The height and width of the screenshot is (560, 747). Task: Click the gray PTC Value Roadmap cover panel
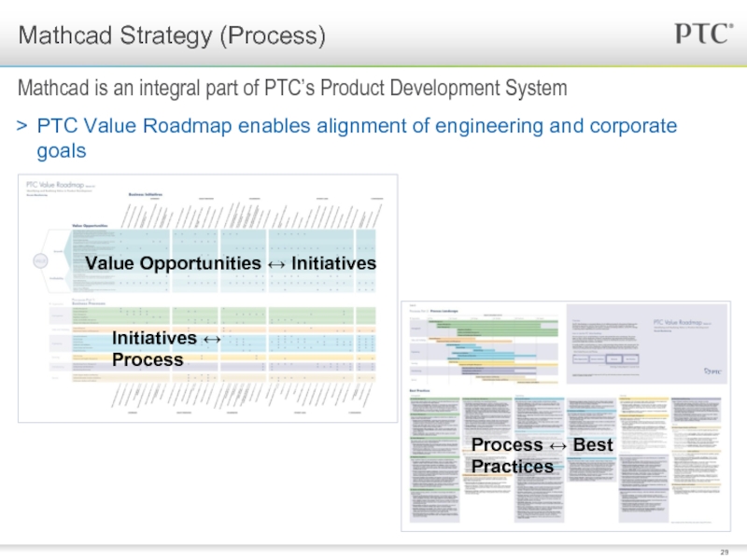[x=647, y=343]
